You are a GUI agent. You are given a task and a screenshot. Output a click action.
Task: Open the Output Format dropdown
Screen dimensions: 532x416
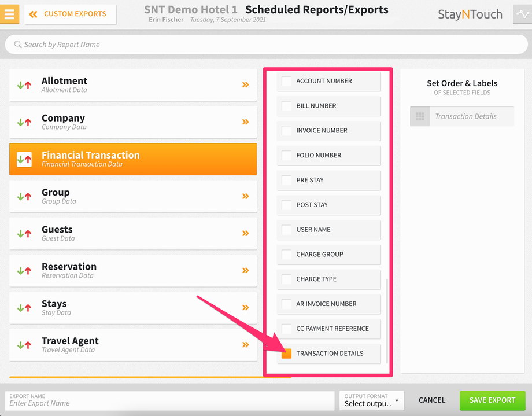coord(371,400)
